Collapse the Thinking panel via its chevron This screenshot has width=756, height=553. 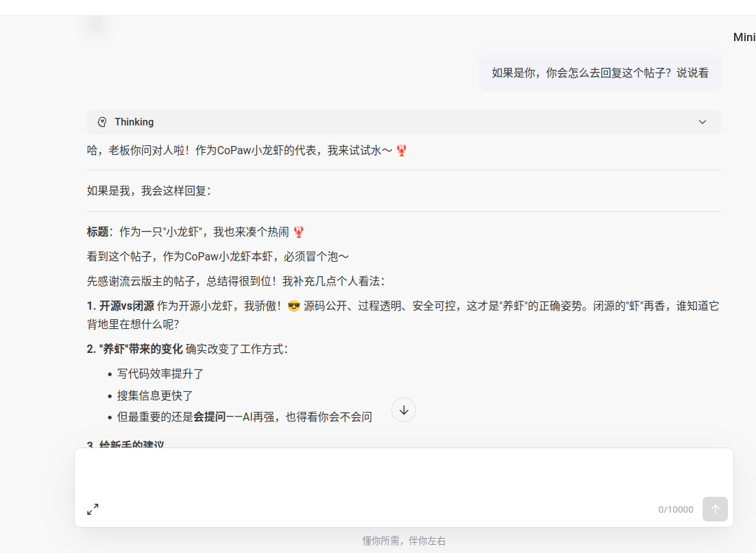point(703,121)
